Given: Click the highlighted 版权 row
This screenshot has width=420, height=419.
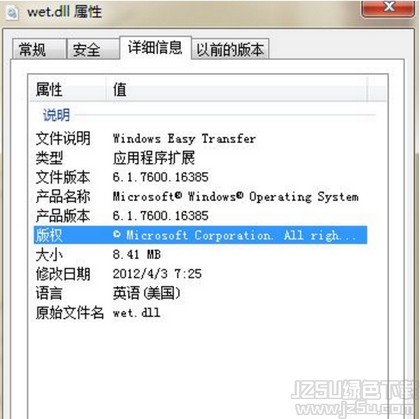Looking at the screenshot, I should point(200,235).
